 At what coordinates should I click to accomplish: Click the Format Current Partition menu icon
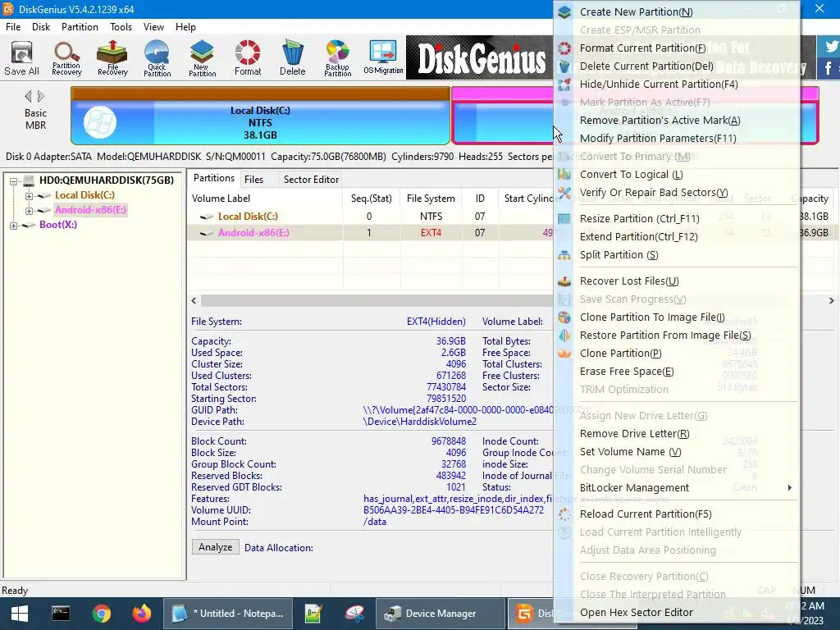[564, 48]
